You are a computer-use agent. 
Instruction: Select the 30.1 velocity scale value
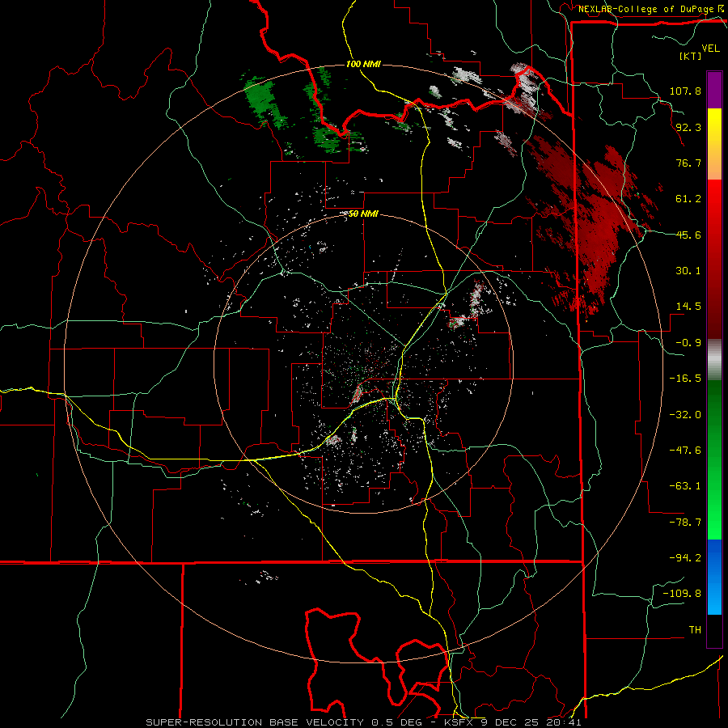[x=688, y=271]
